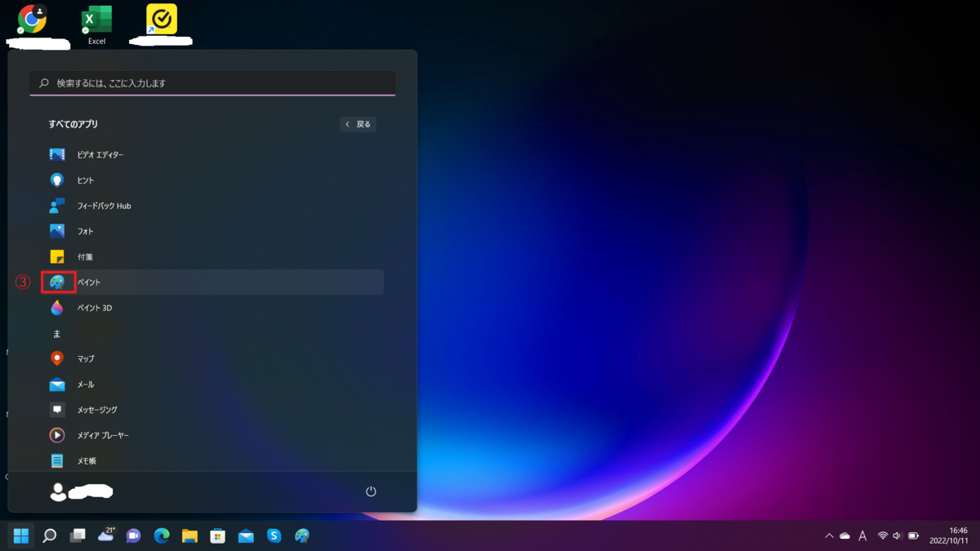This screenshot has height=551, width=980.
Task: Expand hidden system tray icons
Action: tap(829, 535)
